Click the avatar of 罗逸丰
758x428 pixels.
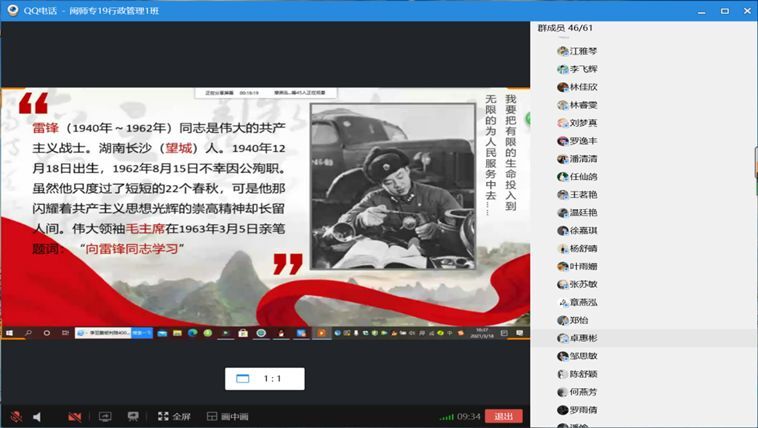click(563, 141)
